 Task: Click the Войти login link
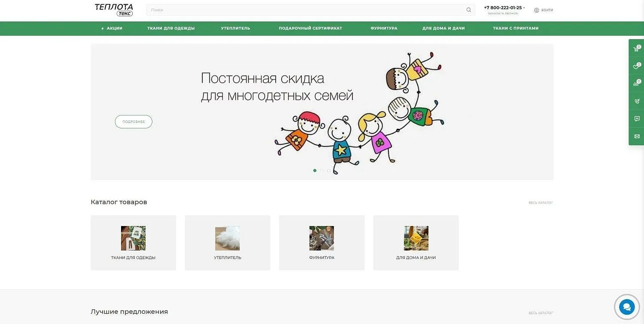pyautogui.click(x=547, y=10)
